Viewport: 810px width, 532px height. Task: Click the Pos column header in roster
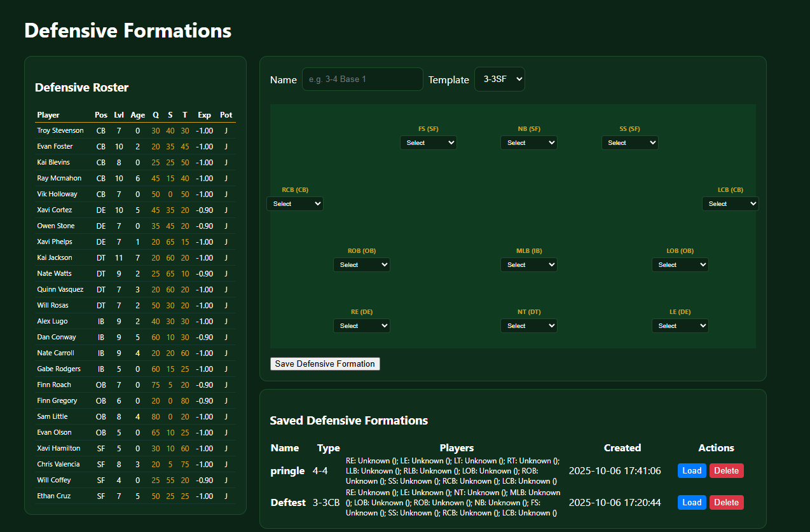[x=101, y=115]
